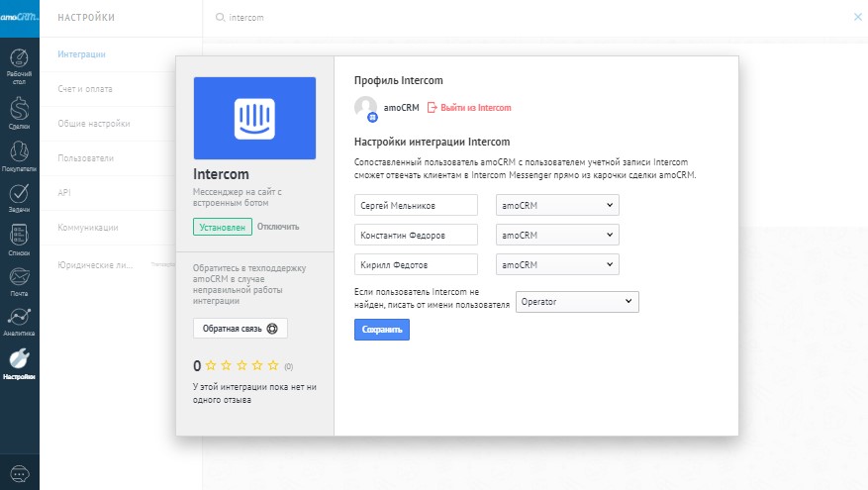Expand the dropdown for Сергей Мельников
The width and height of the screenshot is (868, 490).
coord(556,205)
